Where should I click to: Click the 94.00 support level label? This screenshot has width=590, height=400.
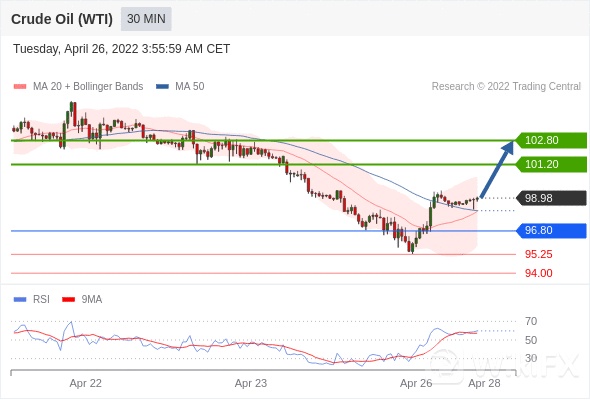click(x=538, y=273)
